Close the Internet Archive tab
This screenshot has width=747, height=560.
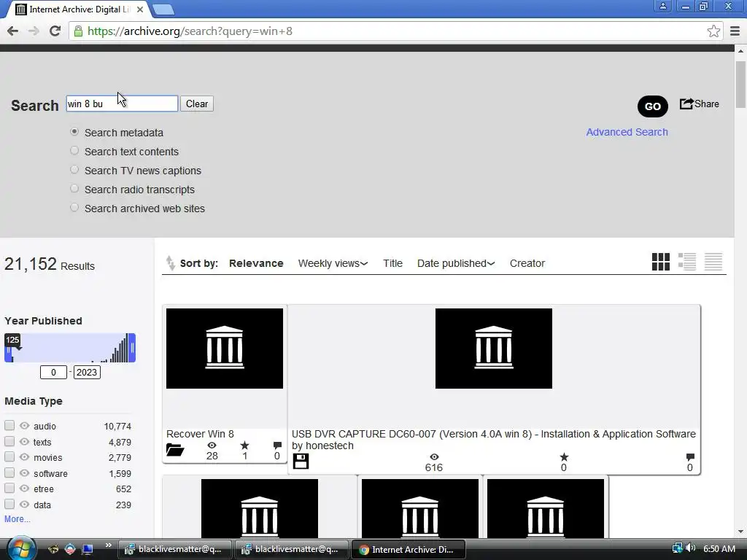click(140, 9)
